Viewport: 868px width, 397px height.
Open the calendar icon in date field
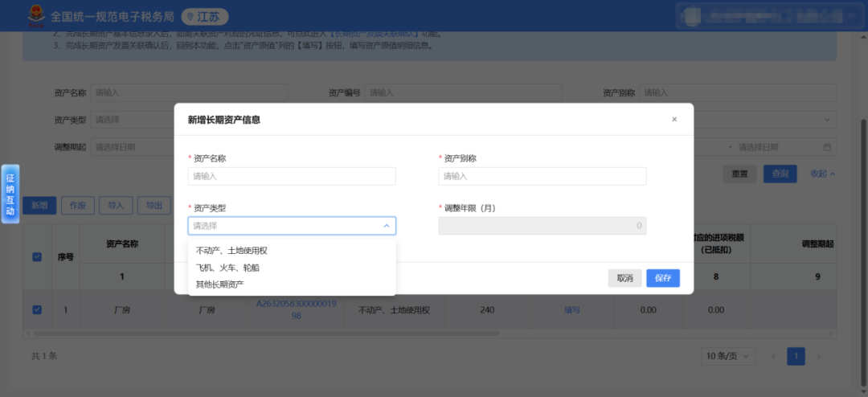pyautogui.click(x=827, y=147)
